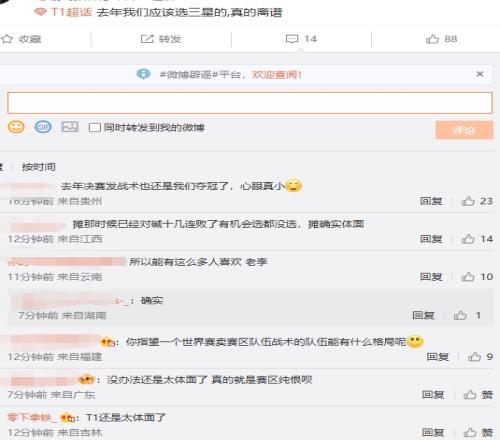Sort comments with the 按时间 tab
Viewport: 500px width, 440px height.
tap(39, 167)
